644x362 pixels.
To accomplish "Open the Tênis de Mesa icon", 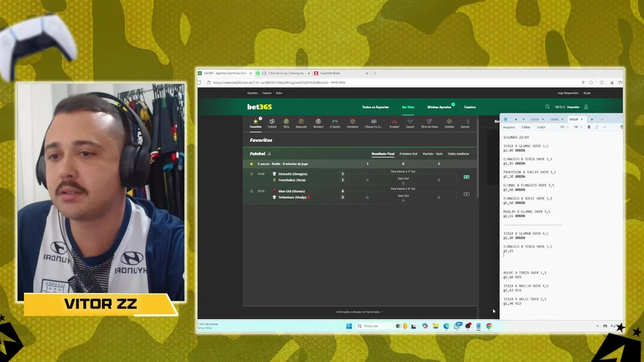I will pos(429,123).
